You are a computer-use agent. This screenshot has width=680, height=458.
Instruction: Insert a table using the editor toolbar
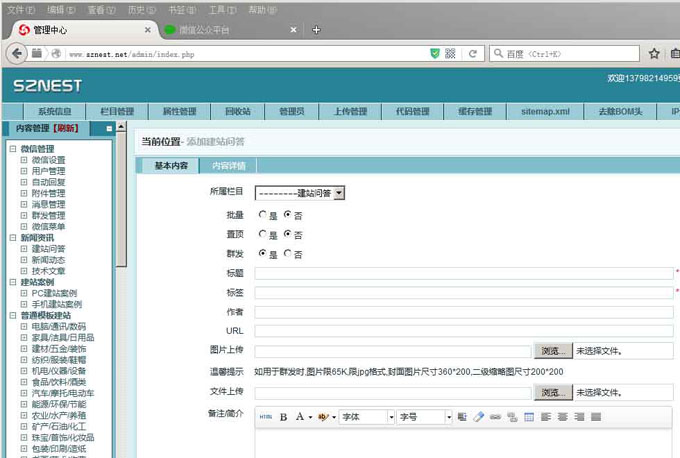click(529, 416)
